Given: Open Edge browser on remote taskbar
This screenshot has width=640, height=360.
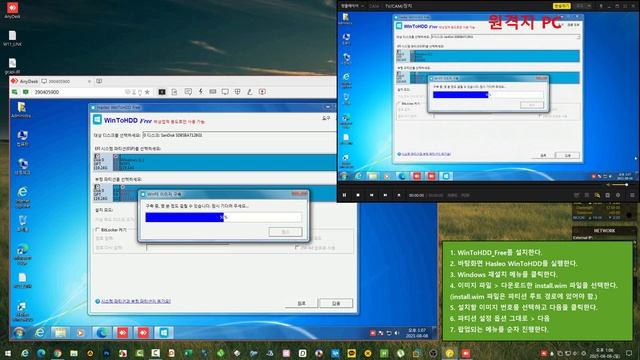Looking at the screenshot, I should [x=102, y=333].
